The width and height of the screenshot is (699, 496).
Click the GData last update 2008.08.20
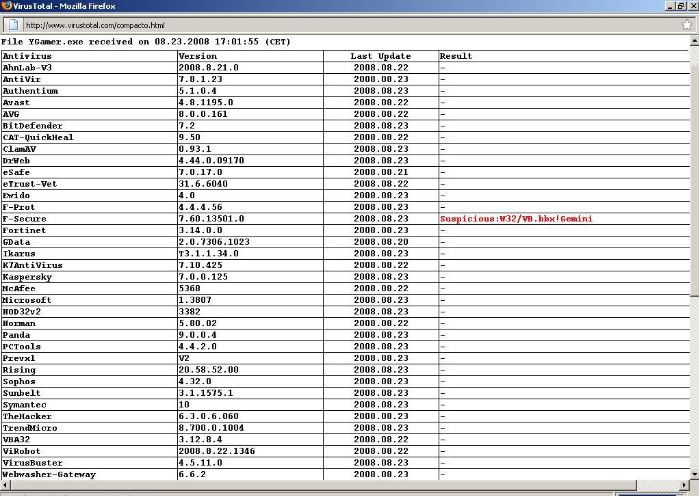point(381,242)
